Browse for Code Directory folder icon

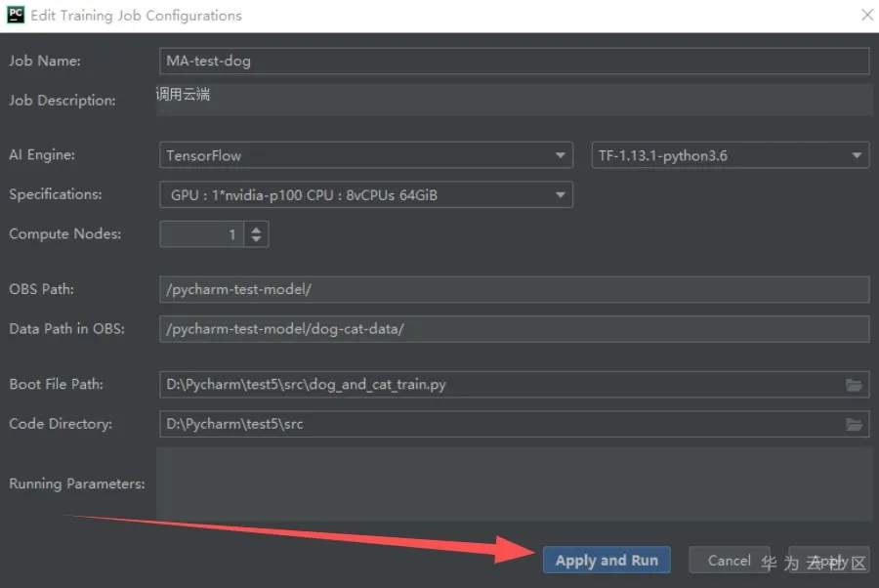click(x=855, y=424)
